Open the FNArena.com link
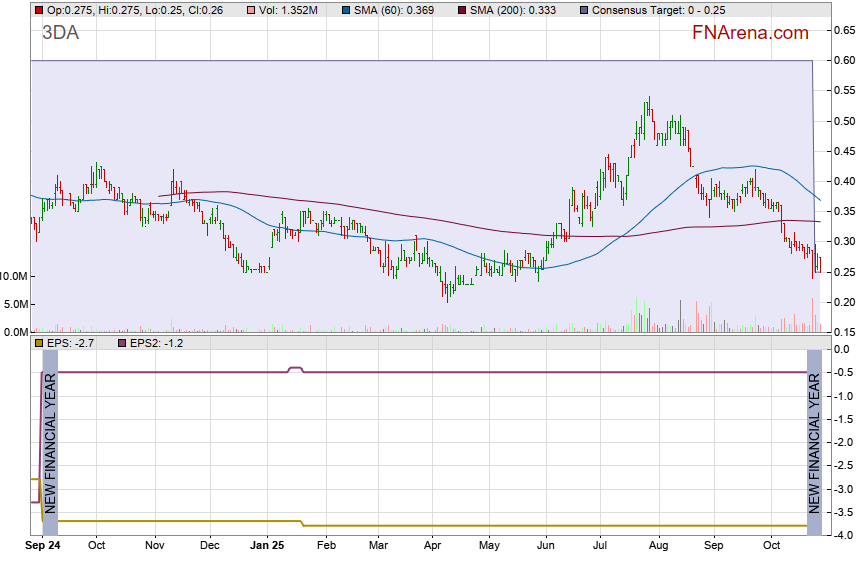Screen dimensions: 859x566 [750, 33]
